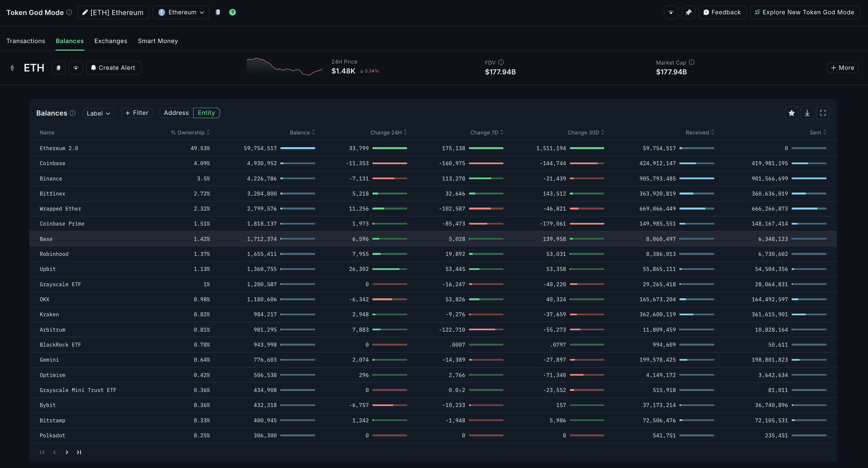868x468 pixels.
Task: Click the 24H price sparkline chart
Action: [x=285, y=67]
